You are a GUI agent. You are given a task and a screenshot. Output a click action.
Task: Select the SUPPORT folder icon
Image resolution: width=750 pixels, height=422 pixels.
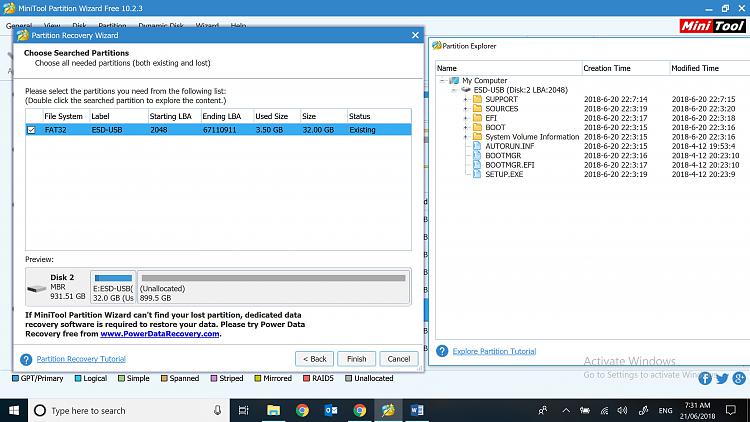[x=477, y=99]
